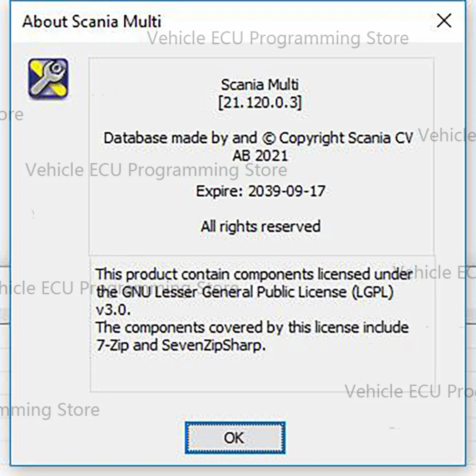Click the About Scania Multi title text

coord(92,21)
